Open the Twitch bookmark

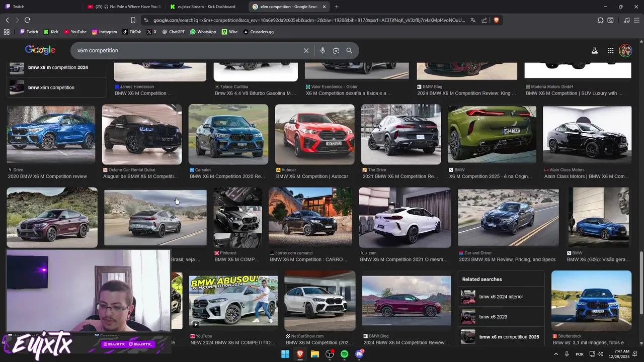pos(29,32)
